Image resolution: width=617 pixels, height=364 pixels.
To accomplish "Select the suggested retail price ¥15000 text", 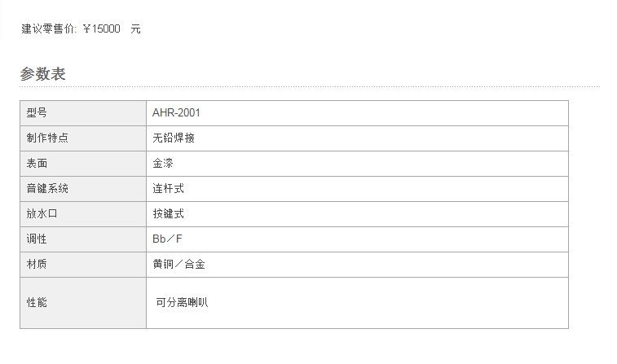I will 102,29.
